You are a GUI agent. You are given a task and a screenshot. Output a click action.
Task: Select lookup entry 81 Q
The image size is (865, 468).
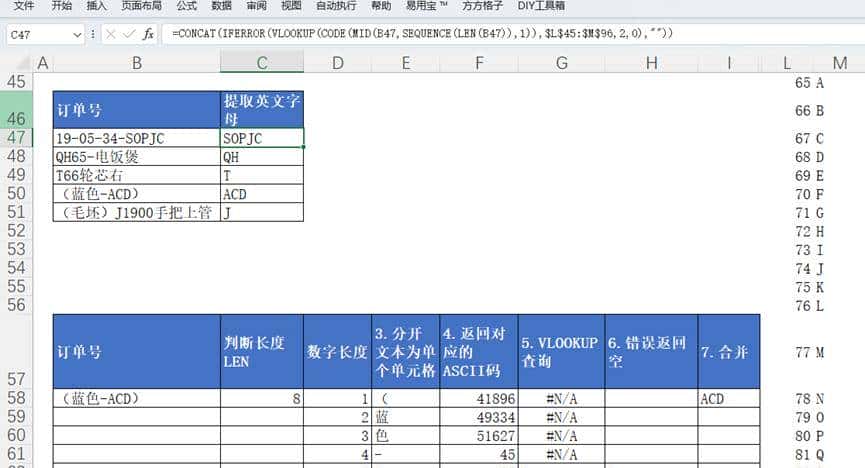(809, 455)
